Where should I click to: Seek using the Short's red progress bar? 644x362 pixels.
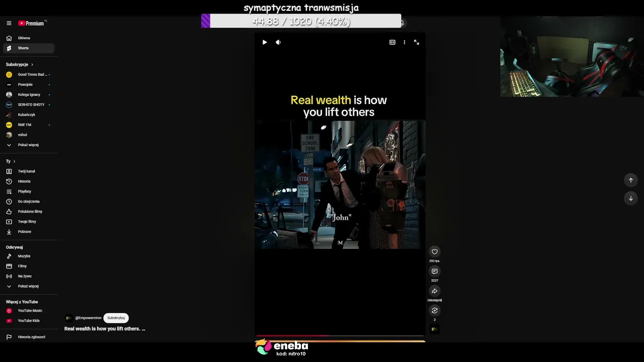pyautogui.click(x=340, y=335)
